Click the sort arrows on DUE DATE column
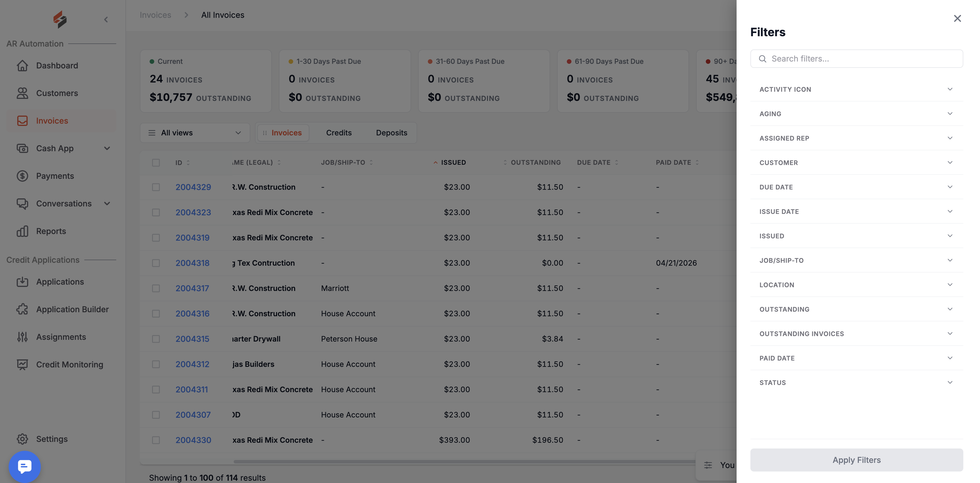 tap(617, 162)
